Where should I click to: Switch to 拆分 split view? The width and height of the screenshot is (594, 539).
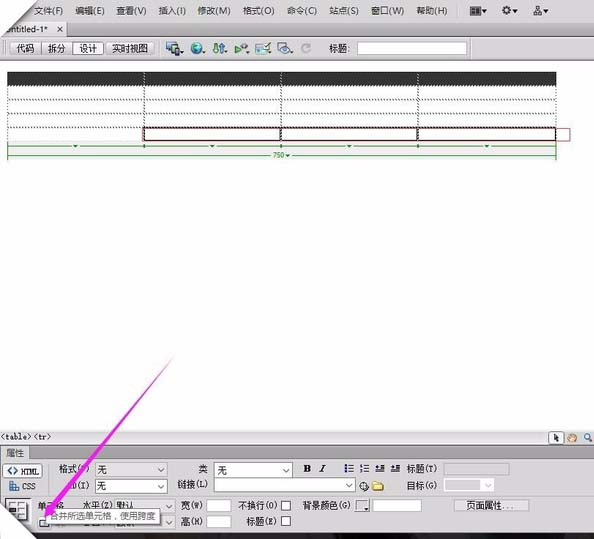56,48
